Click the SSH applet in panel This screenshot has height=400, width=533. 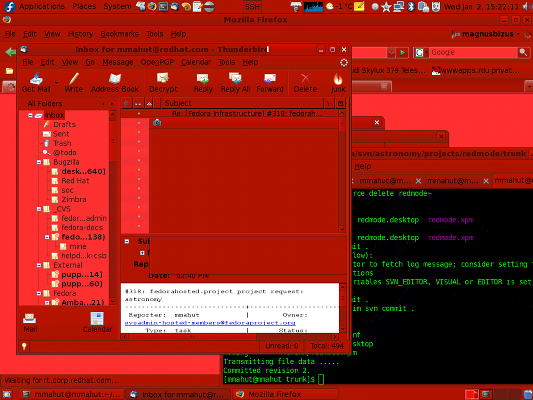coord(252,6)
